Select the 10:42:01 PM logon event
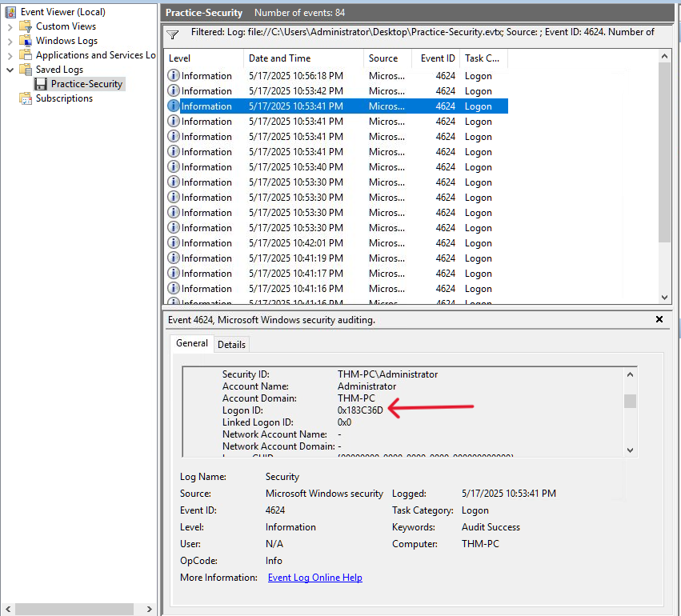This screenshot has height=616, width=681. tap(295, 243)
